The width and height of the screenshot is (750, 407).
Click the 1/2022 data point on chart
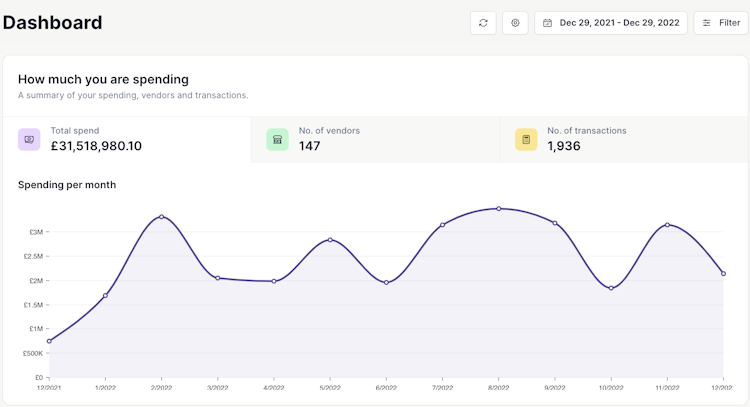[105, 296]
